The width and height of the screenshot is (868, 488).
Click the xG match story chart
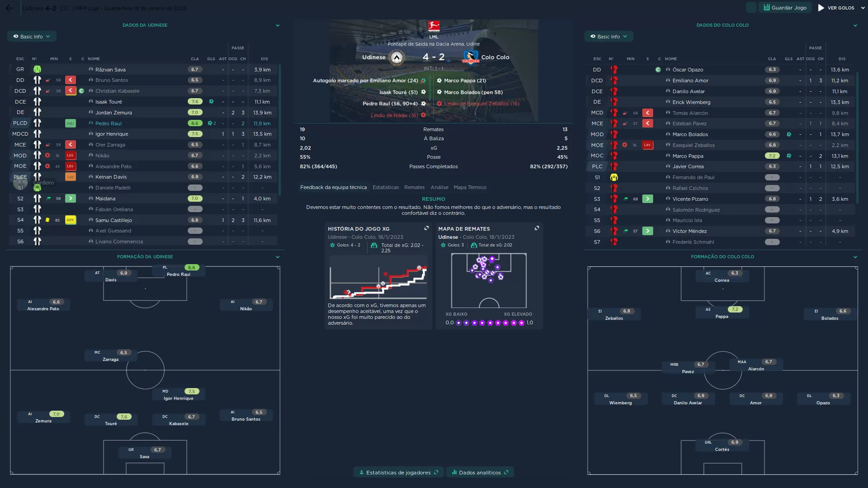[378, 277]
